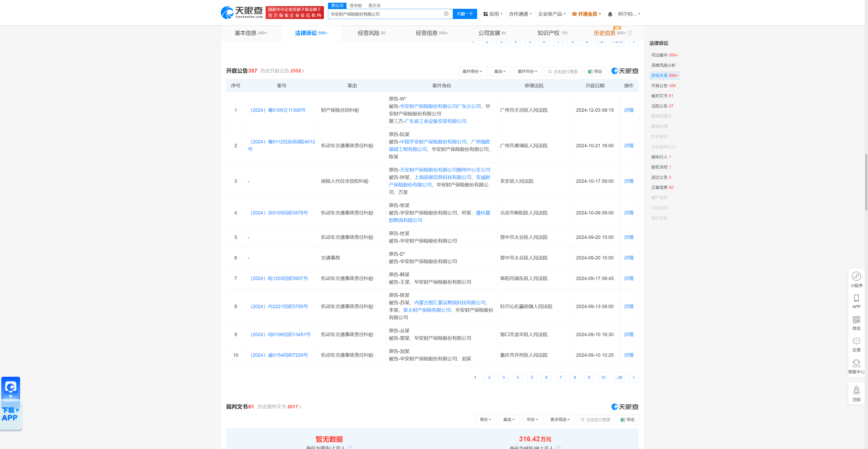
Task: Go to page 2 of 开庭公告
Action: point(489,378)
